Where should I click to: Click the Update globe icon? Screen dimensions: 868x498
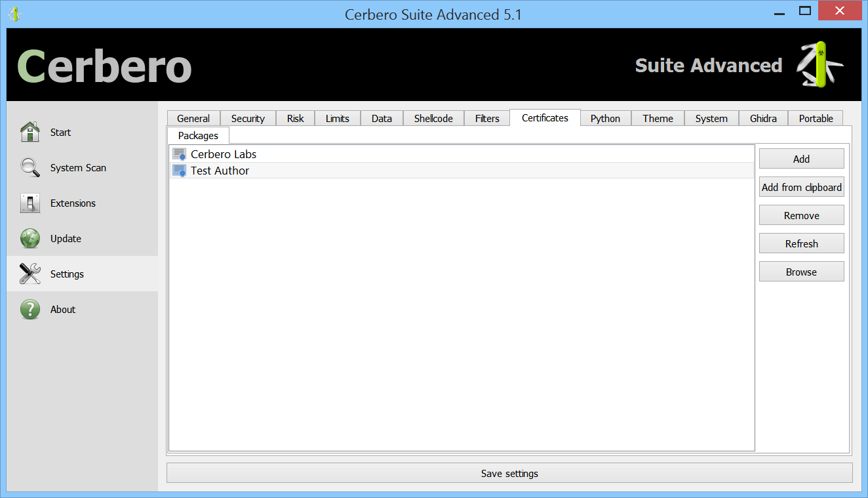pyautogui.click(x=30, y=238)
